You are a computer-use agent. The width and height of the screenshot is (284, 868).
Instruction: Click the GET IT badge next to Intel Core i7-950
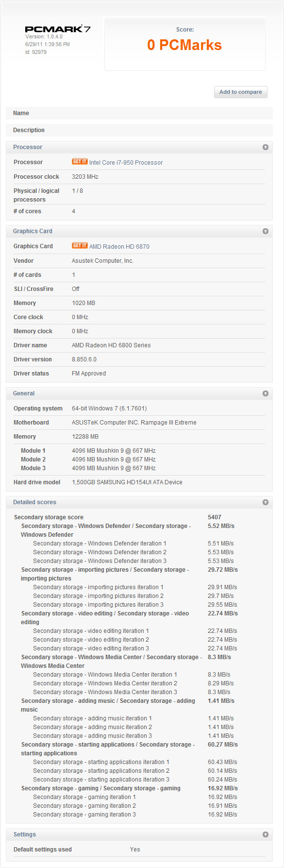[80, 162]
